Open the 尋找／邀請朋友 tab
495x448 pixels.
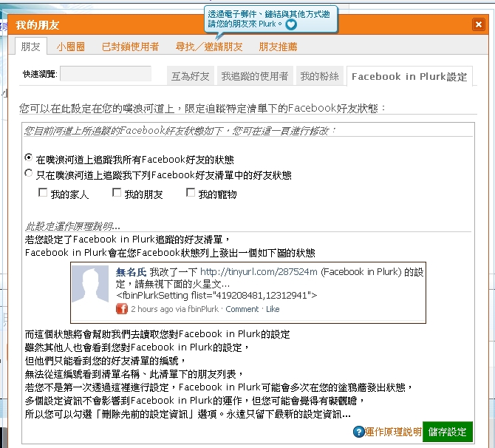(209, 47)
